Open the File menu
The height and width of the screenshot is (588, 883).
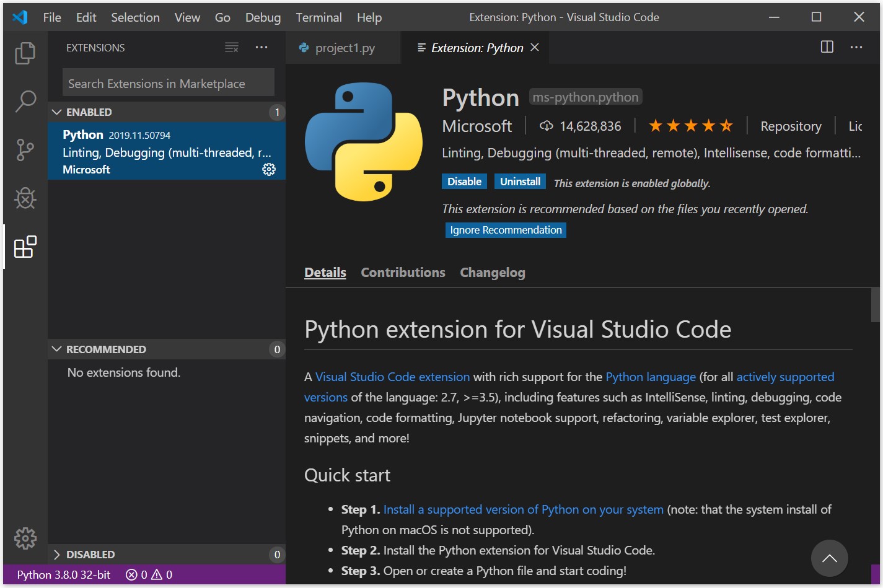point(52,17)
